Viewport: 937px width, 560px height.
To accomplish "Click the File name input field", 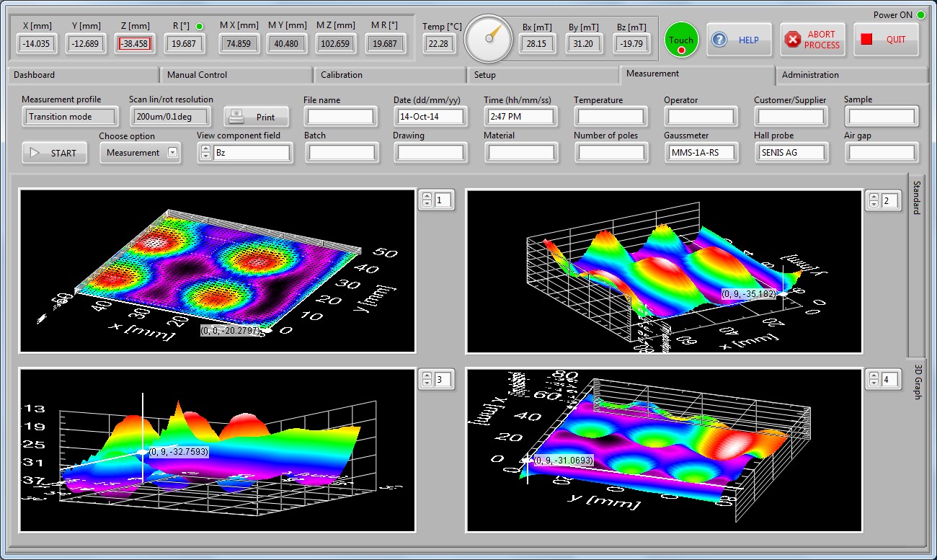I will click(340, 116).
